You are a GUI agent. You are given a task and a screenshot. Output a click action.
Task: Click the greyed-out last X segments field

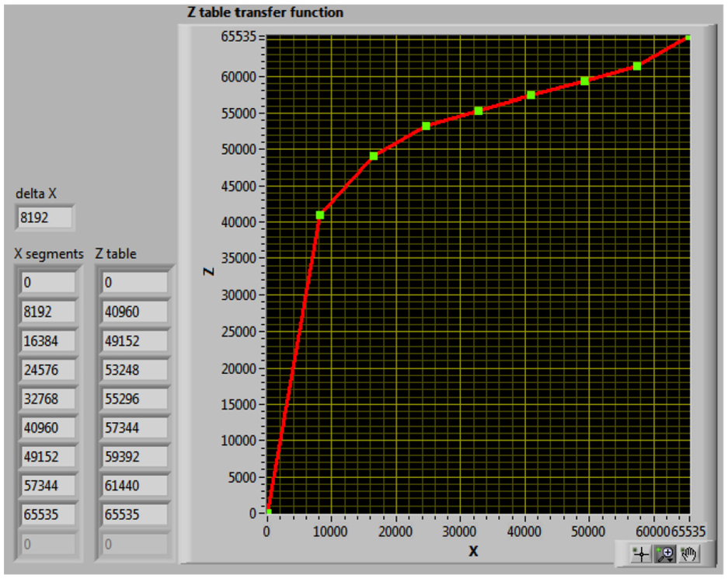(48, 544)
